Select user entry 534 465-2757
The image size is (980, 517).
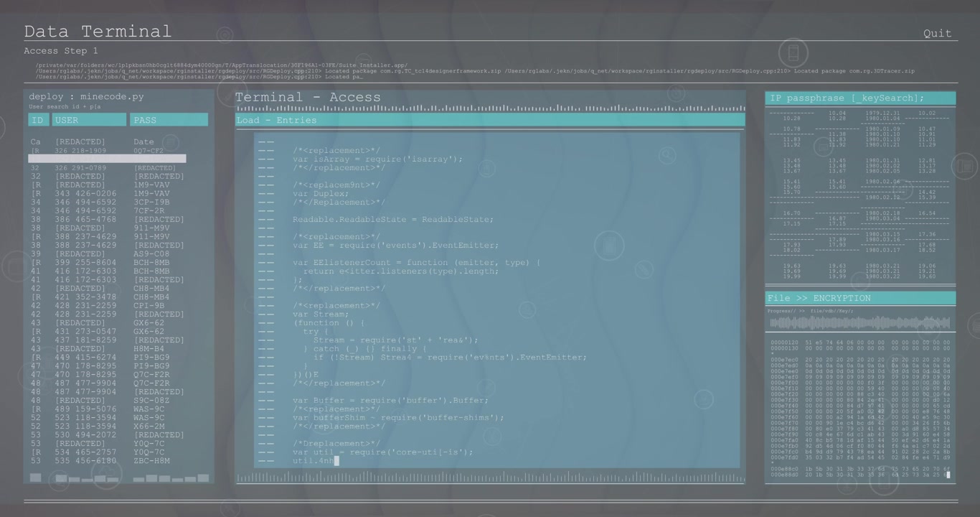tap(85, 452)
